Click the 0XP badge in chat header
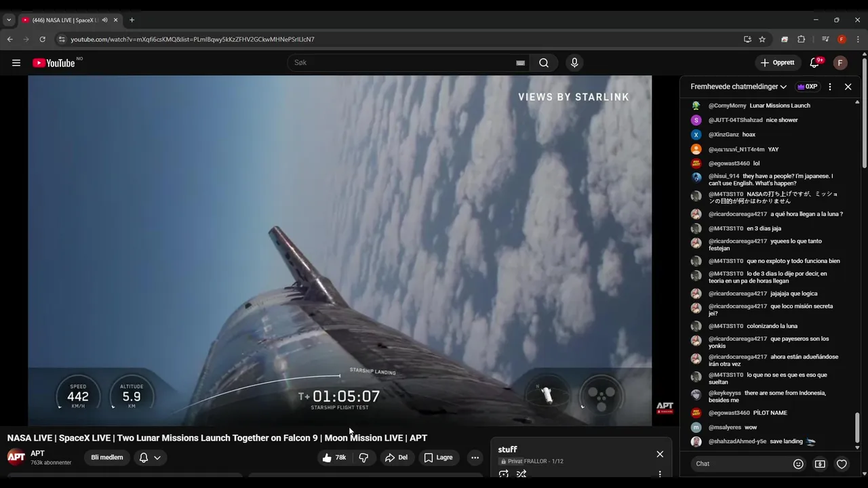868x488 pixels. [x=807, y=87]
